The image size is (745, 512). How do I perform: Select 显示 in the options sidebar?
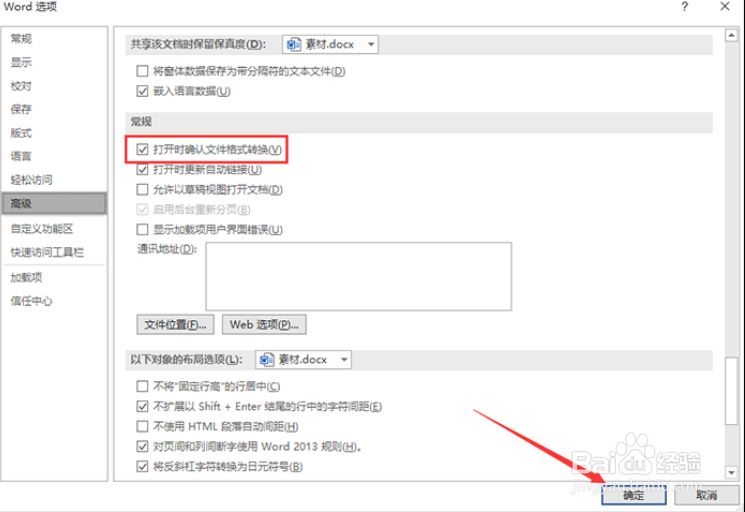pos(21,62)
